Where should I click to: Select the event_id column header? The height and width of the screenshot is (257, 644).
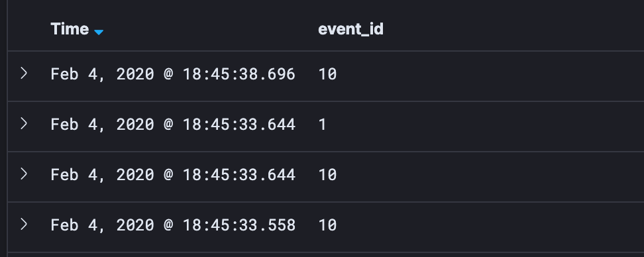350,29
